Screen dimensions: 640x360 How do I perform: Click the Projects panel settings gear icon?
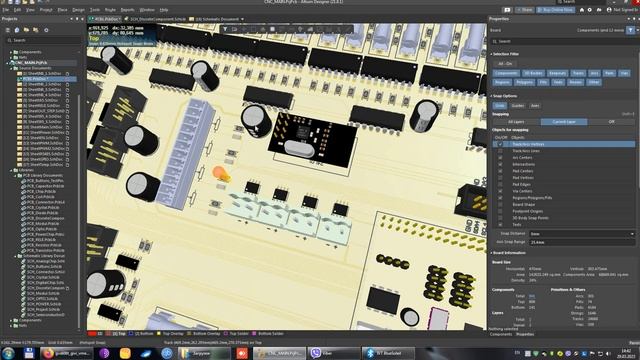[x=46, y=30]
